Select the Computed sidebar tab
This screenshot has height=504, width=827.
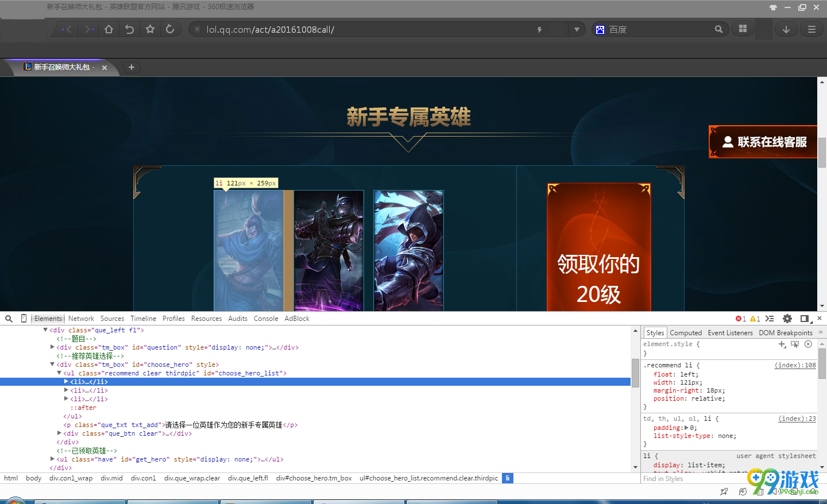[686, 333]
